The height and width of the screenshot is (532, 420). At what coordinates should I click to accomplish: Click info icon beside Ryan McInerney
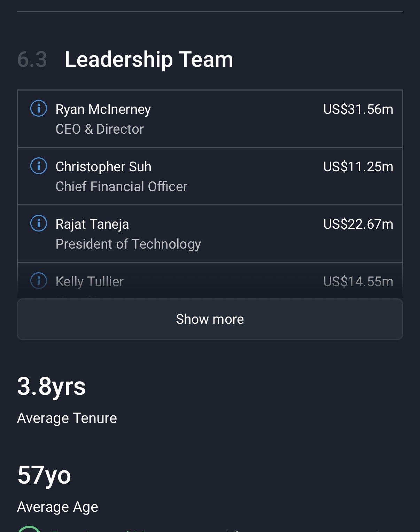click(x=39, y=108)
